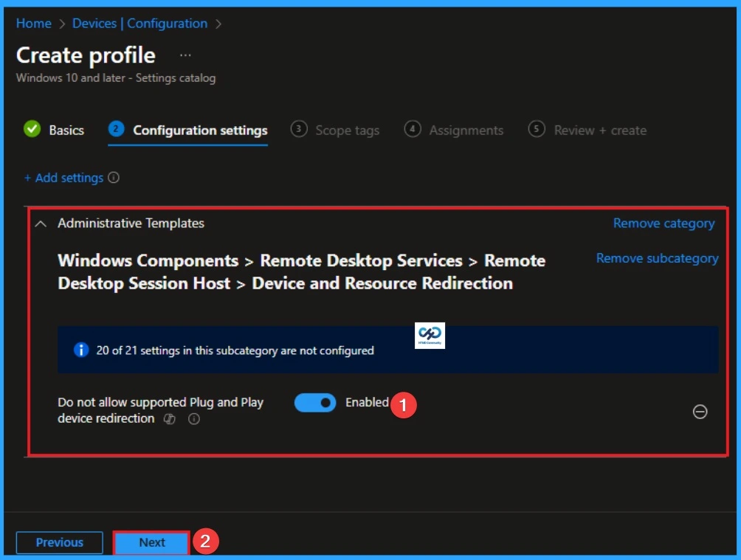Viewport: 741px width, 560px height.
Task: Switch to the Scope tags step
Action: click(347, 130)
